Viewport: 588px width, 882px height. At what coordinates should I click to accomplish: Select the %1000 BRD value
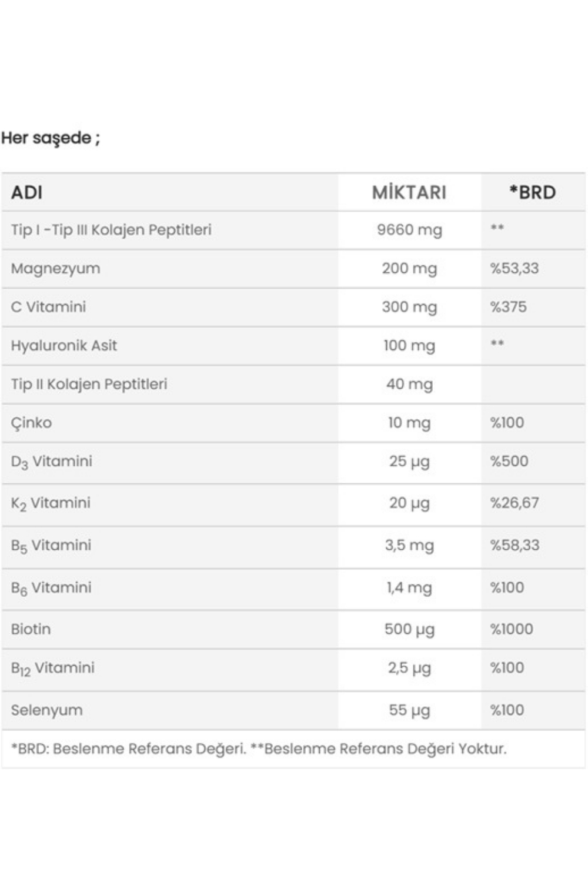point(512,629)
